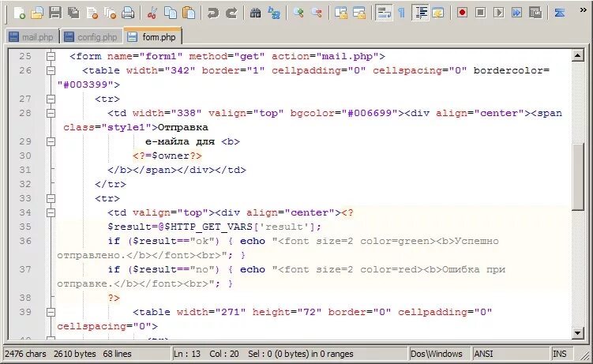
Task: Close the current document via the toolbar Close icon
Action: [92, 13]
